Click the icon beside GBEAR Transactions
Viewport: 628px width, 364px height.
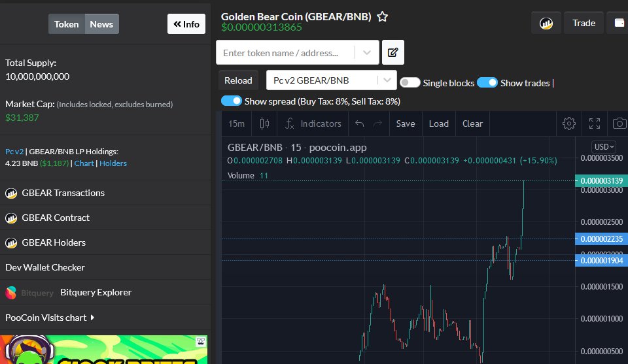coord(11,193)
